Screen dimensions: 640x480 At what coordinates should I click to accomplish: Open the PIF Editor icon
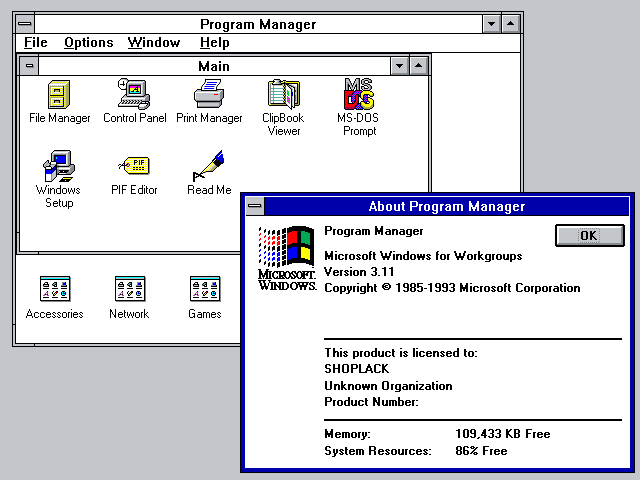[x=134, y=176]
